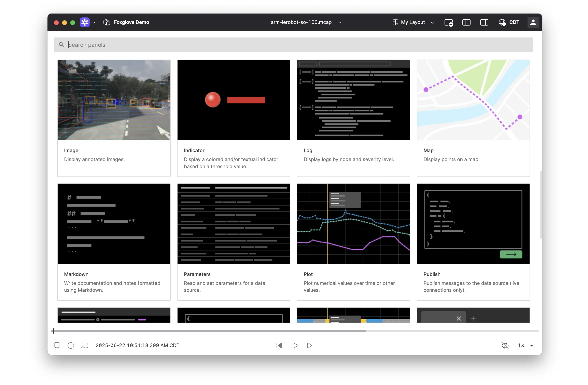Viewport: 588px width, 385px height.
Task: Click the timezone globe icon
Action: [x=502, y=22]
